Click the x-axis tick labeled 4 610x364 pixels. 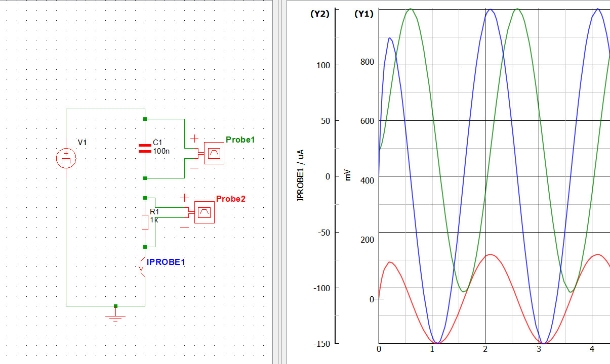click(x=592, y=349)
